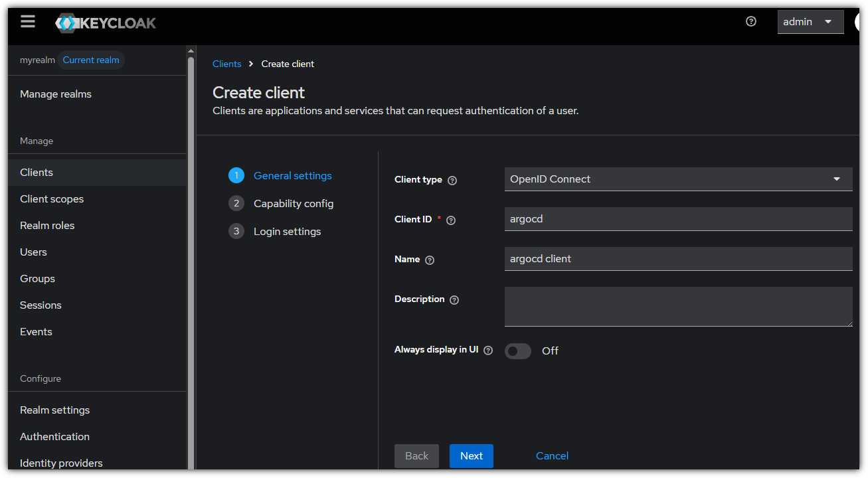
Task: Click the Back button
Action: [416, 456]
